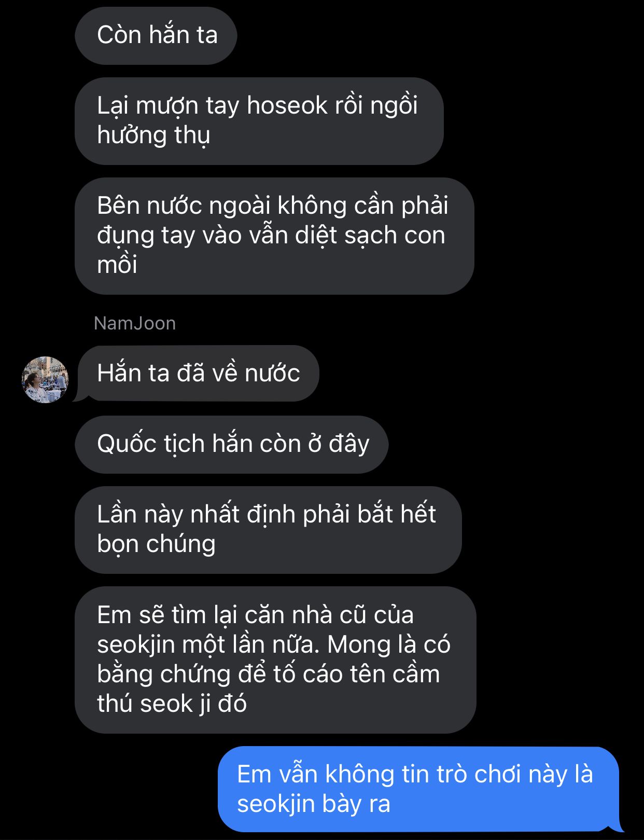
Task: Select the "Quốc tịch hắn còn ở đây" message
Action: [x=232, y=444]
